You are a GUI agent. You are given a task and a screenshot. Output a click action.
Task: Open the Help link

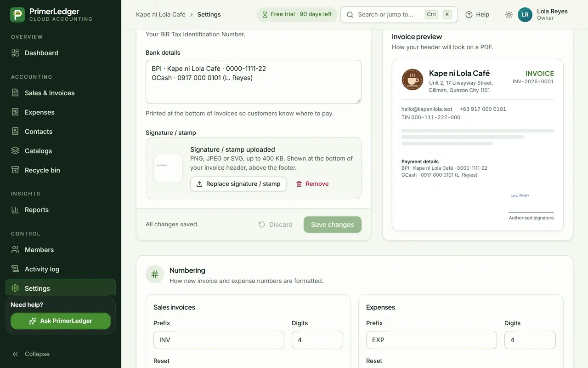pyautogui.click(x=477, y=15)
